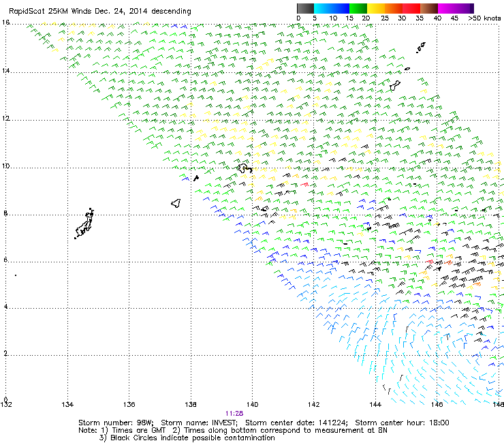Click the '25' legend scale label

tap(385, 18)
